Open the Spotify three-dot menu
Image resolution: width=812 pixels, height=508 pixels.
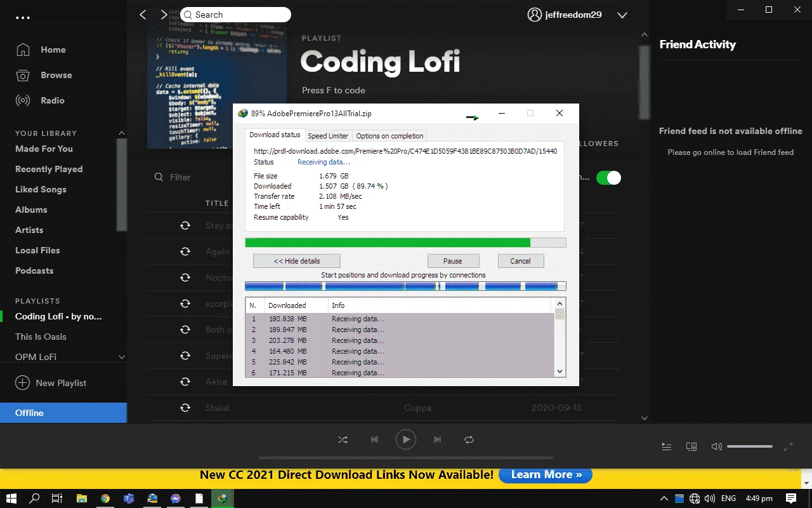(23, 18)
